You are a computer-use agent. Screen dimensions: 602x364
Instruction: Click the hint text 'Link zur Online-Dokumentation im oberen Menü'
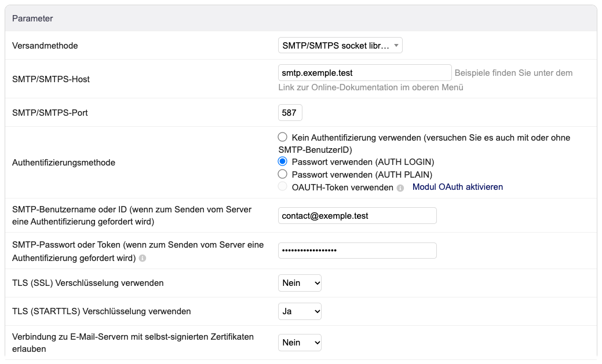click(371, 87)
